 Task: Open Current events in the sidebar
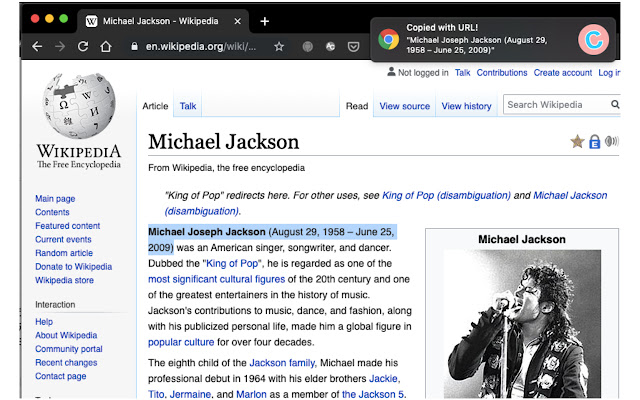tap(63, 240)
